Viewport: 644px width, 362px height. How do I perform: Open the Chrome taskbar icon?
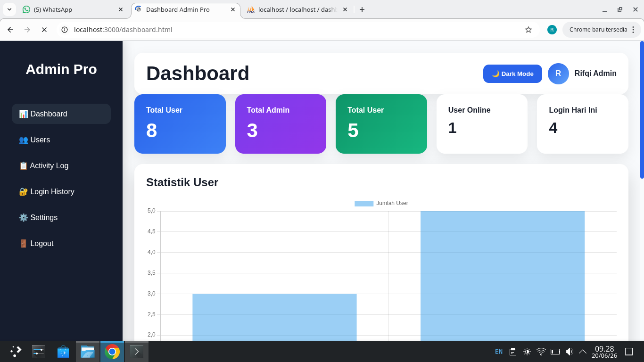point(112,352)
